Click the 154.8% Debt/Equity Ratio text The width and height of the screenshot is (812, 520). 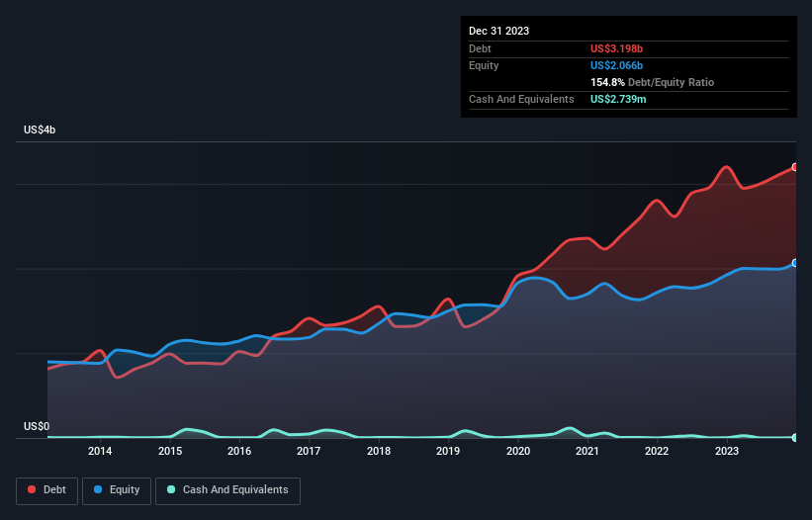[652, 82]
